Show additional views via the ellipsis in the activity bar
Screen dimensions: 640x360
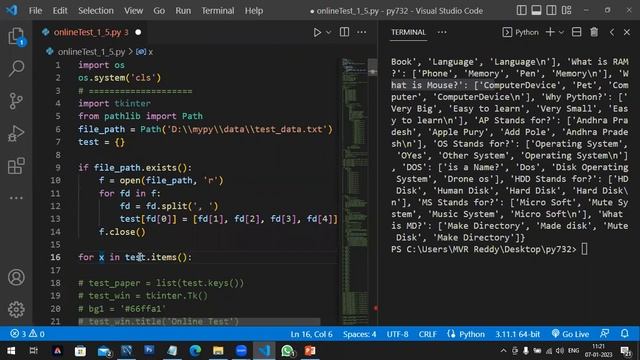point(16,198)
